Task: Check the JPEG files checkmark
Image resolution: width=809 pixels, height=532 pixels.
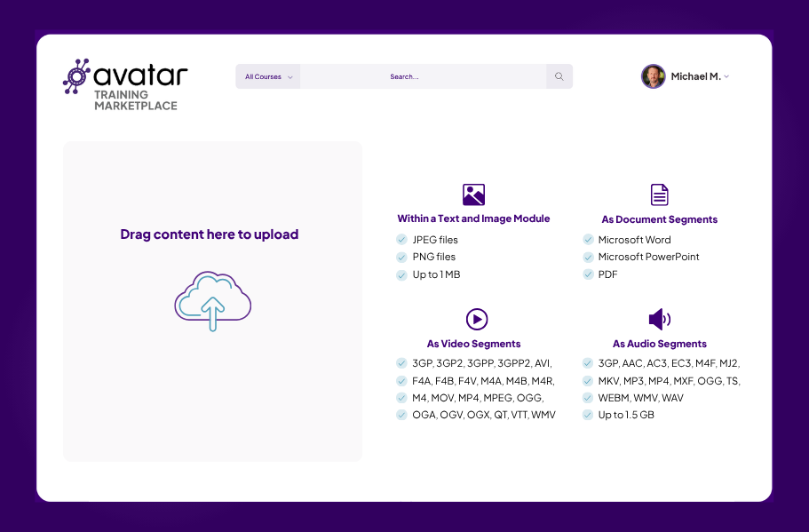Action: click(401, 240)
